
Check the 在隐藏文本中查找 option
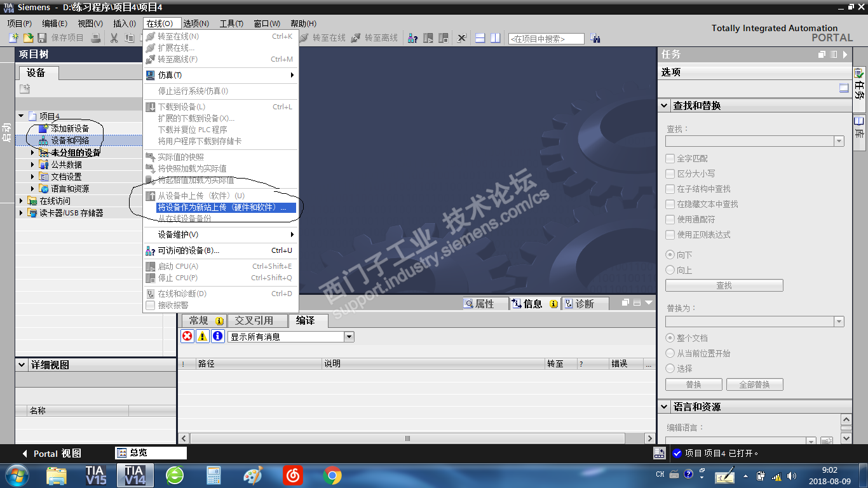tap(670, 204)
